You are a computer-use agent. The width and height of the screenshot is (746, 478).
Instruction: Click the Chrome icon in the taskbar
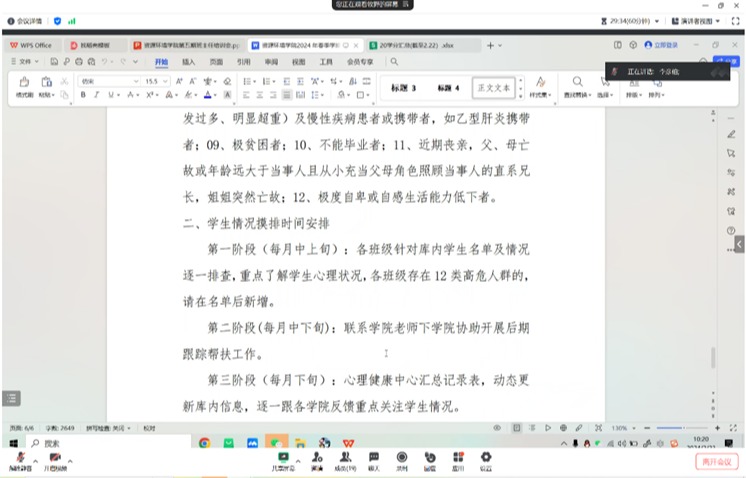[x=204, y=443]
